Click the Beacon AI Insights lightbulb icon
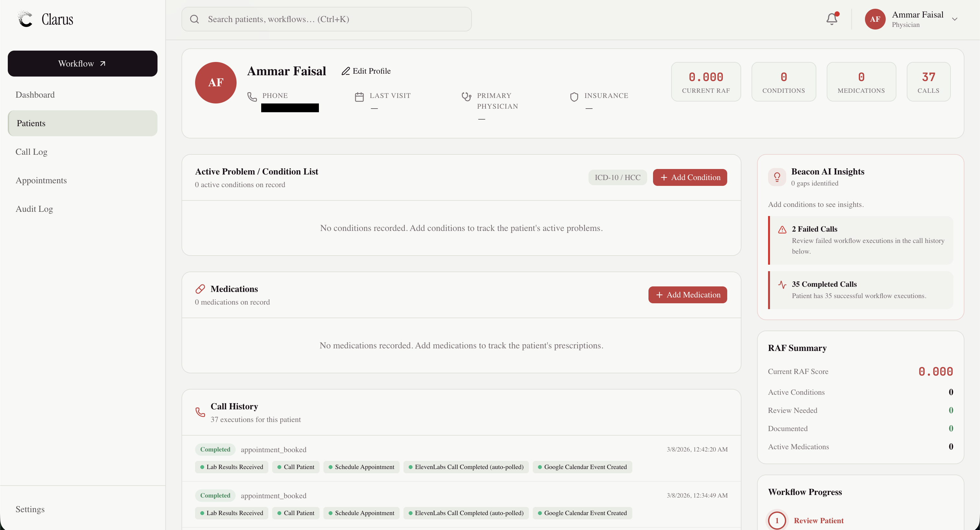The width and height of the screenshot is (980, 530). [x=777, y=177]
